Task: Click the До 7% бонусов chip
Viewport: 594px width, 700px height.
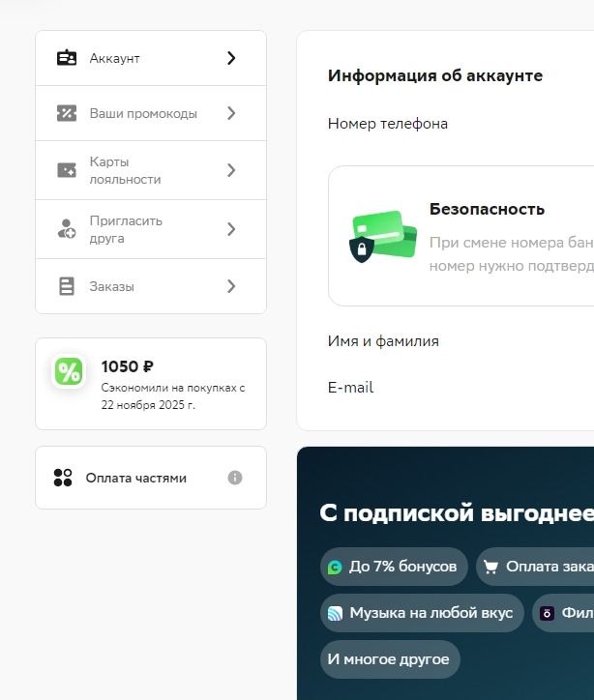Action: [x=394, y=567]
